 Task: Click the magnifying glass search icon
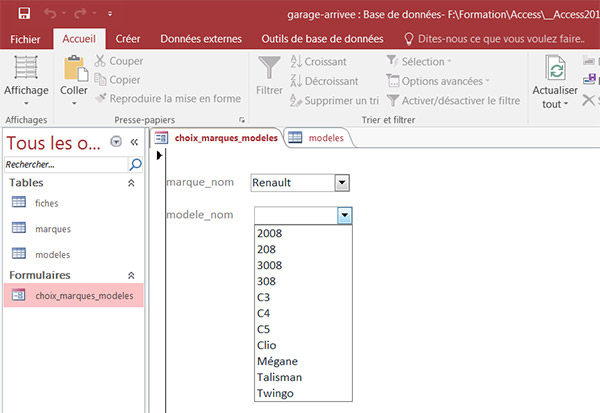[x=135, y=165]
